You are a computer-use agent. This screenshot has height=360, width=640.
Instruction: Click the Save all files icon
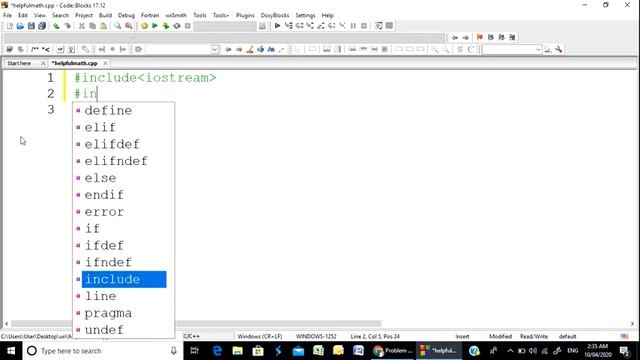point(42,26)
